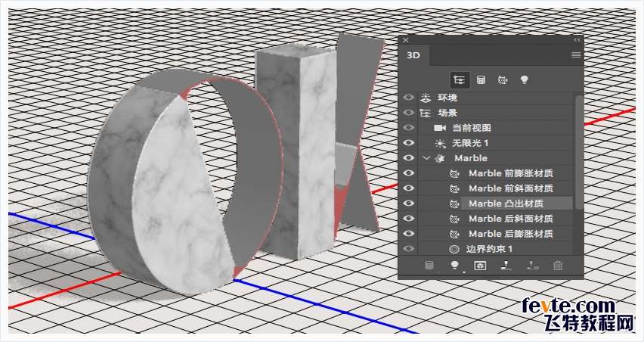Hide the Marble mesh
Viewport: 644px width, 342px height.
[x=408, y=158]
